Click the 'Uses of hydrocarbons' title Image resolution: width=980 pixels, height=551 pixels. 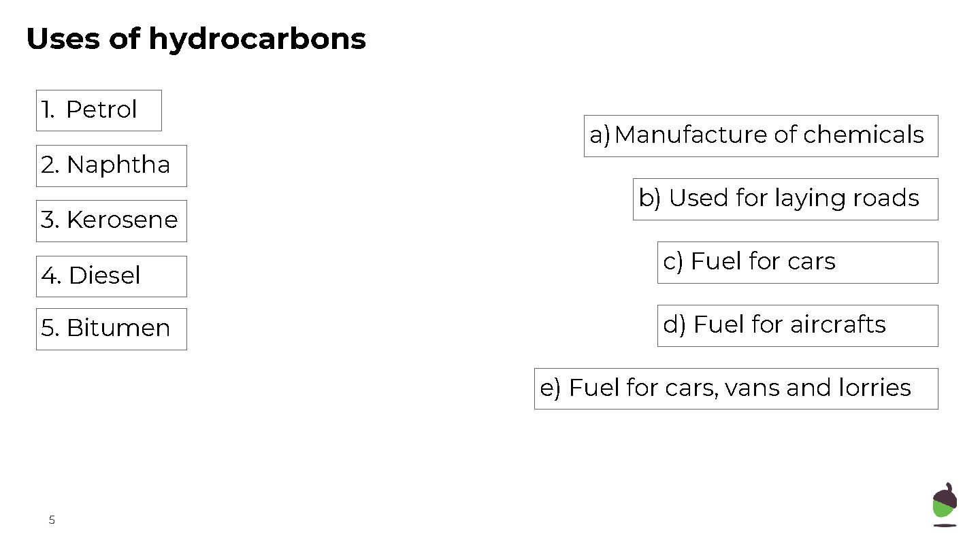(x=196, y=39)
